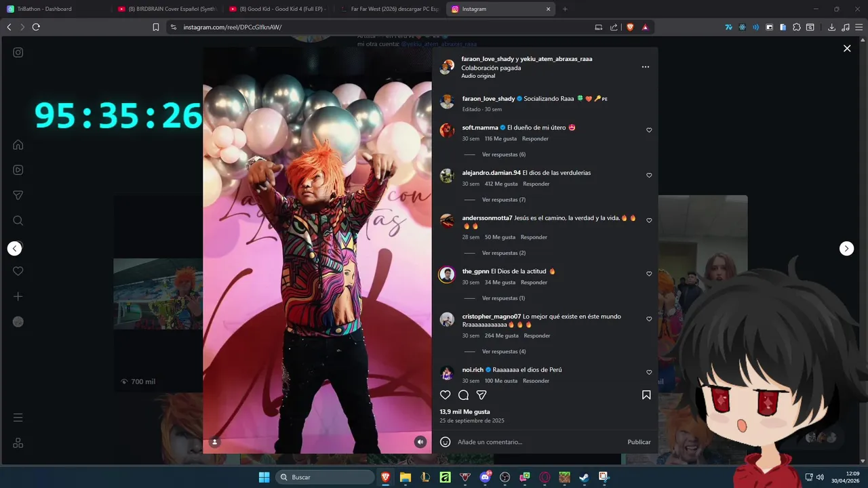Viewport: 868px width, 488px height.
Task: Open browser extensions puzzle icon
Action: click(x=796, y=27)
